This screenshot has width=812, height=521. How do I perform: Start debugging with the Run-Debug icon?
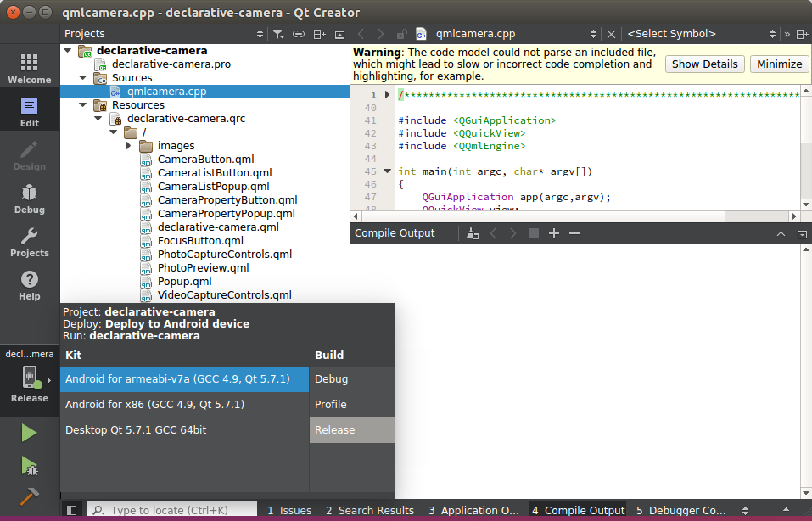[29, 466]
